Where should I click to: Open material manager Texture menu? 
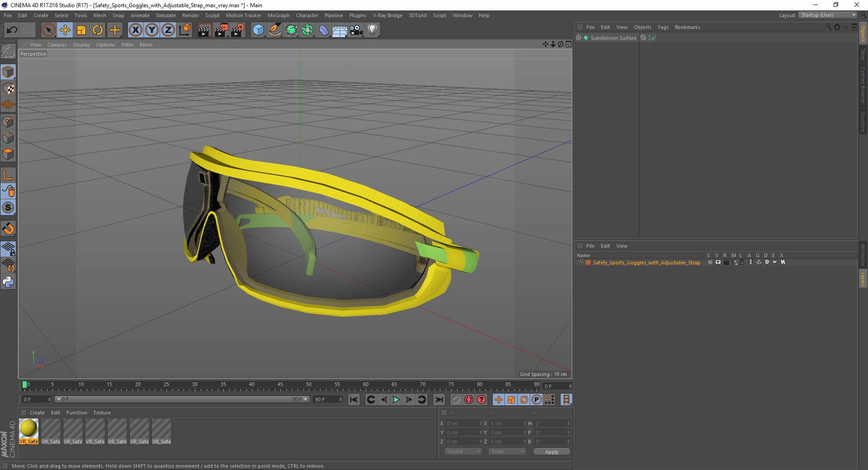pyautogui.click(x=102, y=413)
